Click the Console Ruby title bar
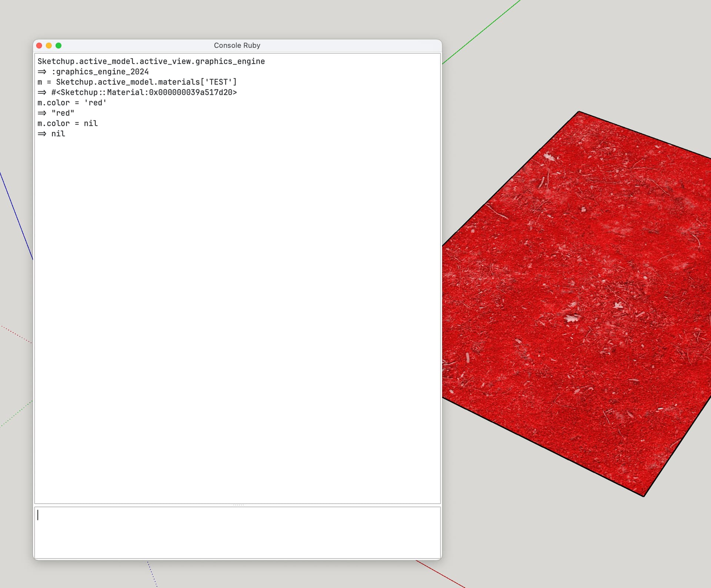The image size is (711, 588). (x=237, y=46)
